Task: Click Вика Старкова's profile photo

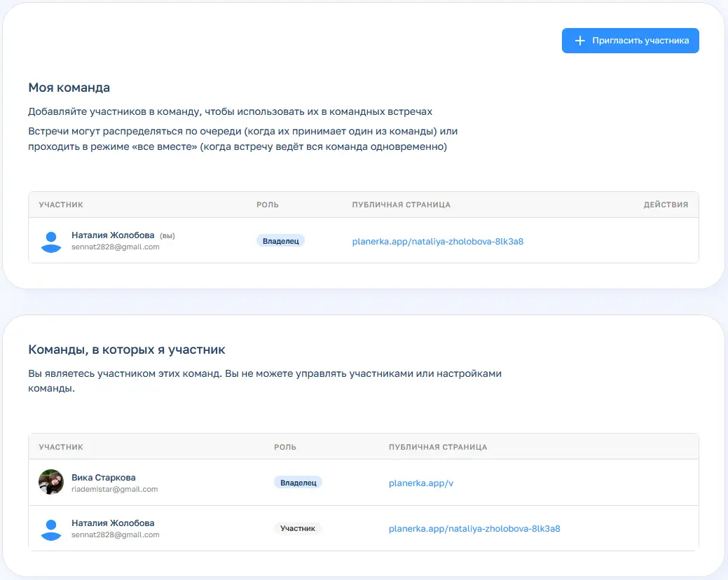Action: point(50,483)
